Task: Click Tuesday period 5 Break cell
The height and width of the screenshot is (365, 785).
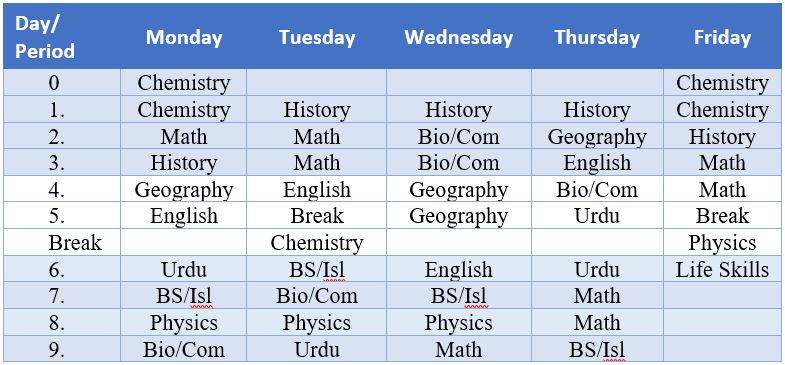Action: (x=316, y=216)
